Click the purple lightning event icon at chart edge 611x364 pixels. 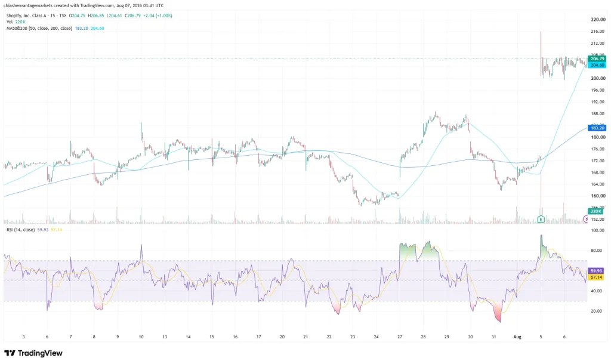pyautogui.click(x=586, y=220)
